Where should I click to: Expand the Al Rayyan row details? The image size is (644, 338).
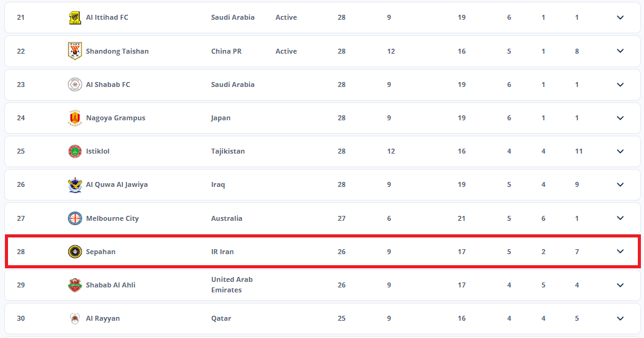[x=621, y=318]
